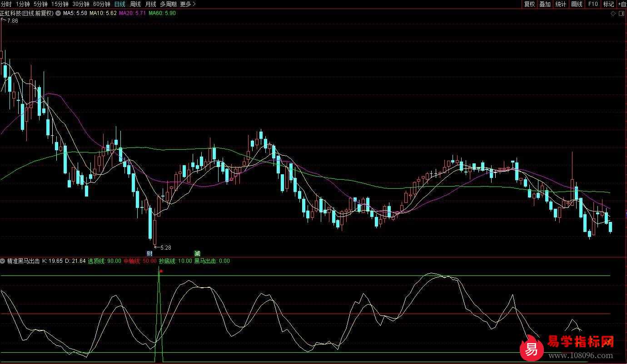Viewport: 627px width, 364px height.
Task: Switch to the 分时 intraday view
Action: 6,4
